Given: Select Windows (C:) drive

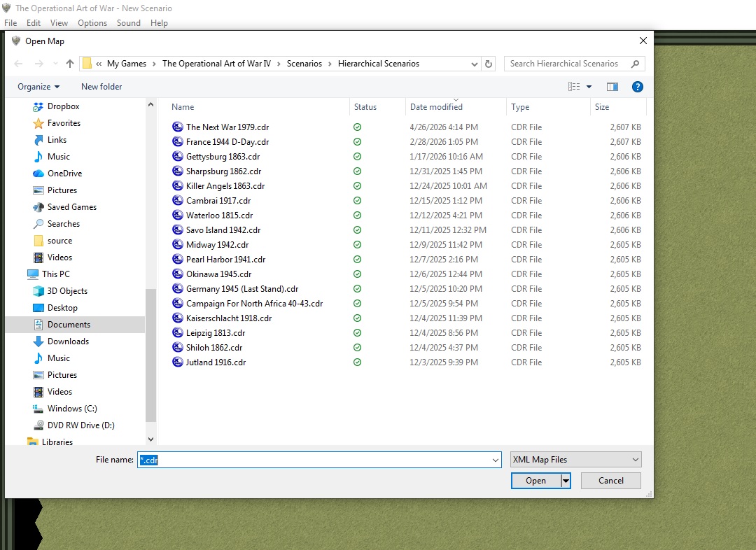Looking at the screenshot, I should point(72,409).
